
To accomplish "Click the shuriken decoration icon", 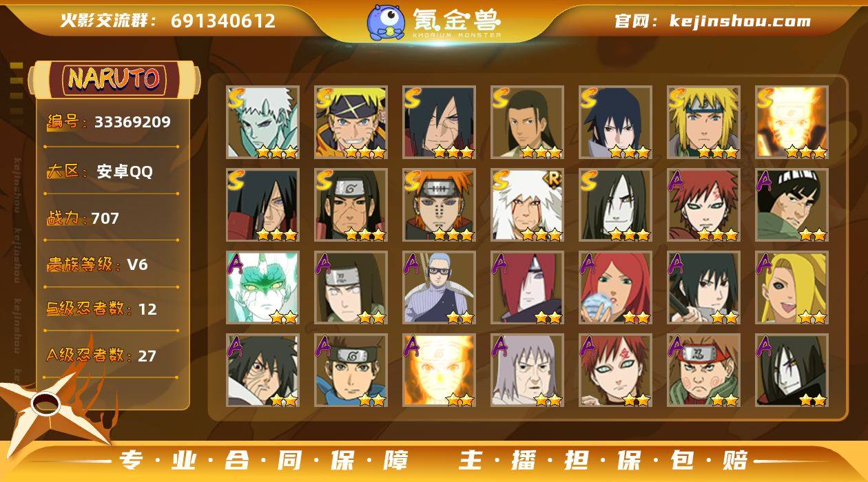I will [50, 405].
